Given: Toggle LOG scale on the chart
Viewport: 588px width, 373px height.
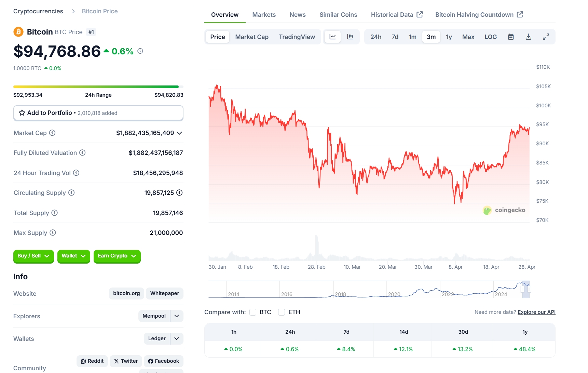Looking at the screenshot, I should [491, 37].
